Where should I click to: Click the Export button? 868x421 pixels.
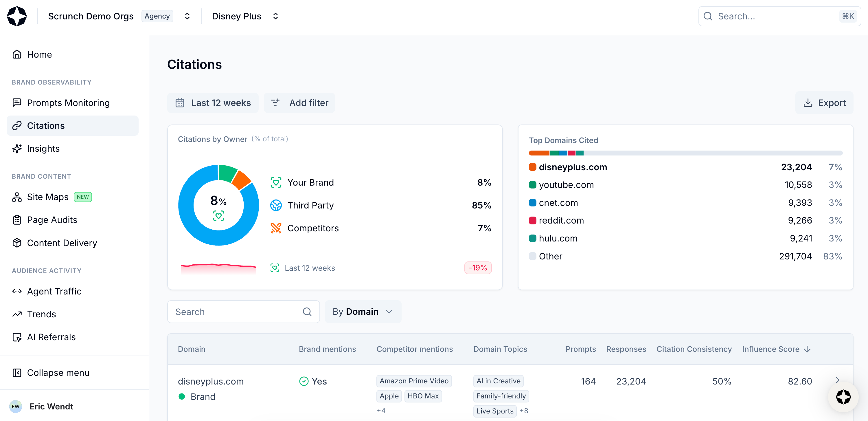click(824, 102)
